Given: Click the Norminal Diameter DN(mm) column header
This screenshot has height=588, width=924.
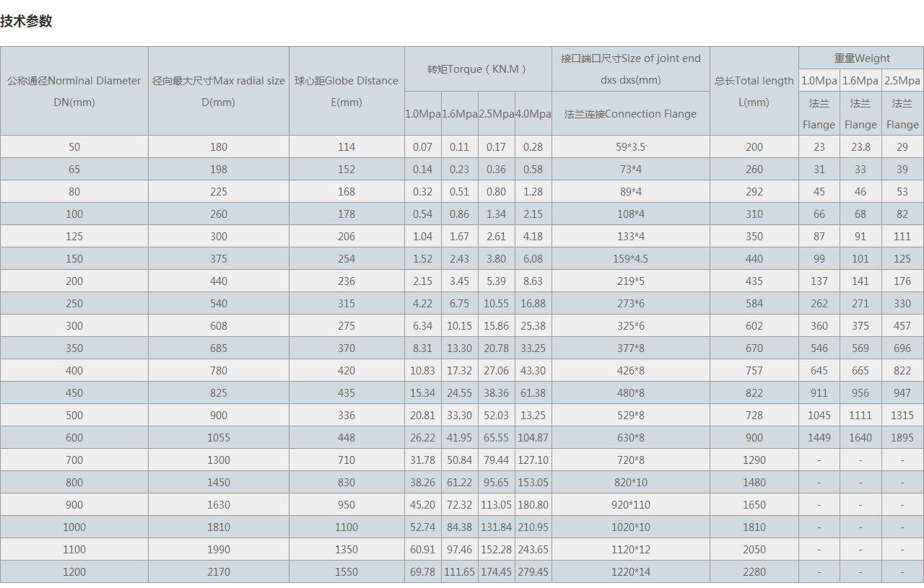Looking at the screenshot, I should (74, 91).
